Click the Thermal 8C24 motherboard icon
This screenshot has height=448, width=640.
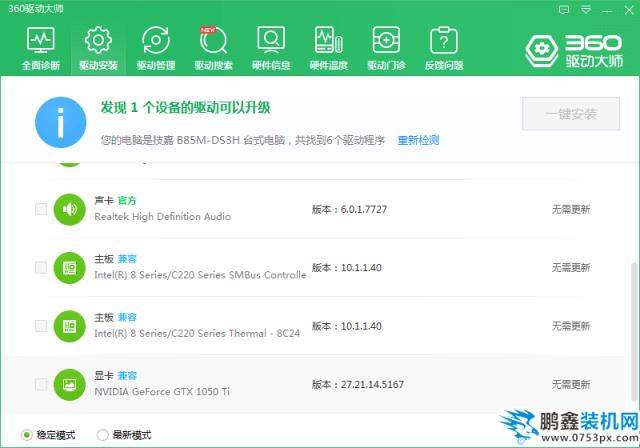(x=69, y=326)
